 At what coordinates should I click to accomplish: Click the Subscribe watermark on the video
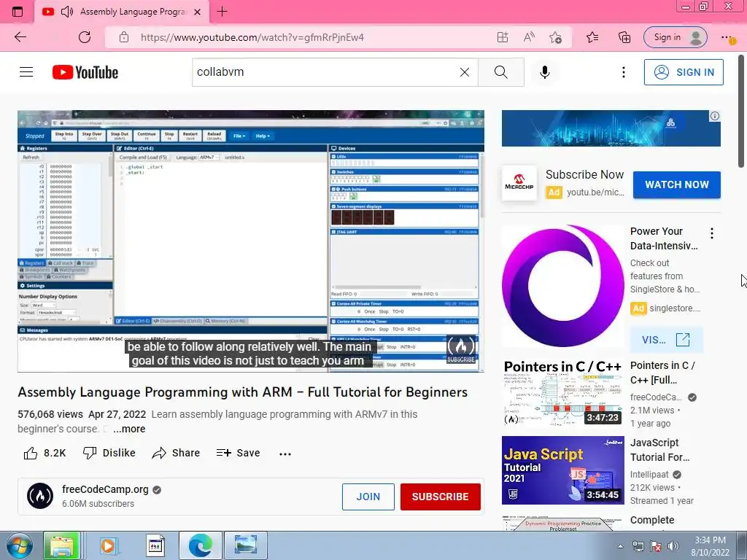point(461,349)
